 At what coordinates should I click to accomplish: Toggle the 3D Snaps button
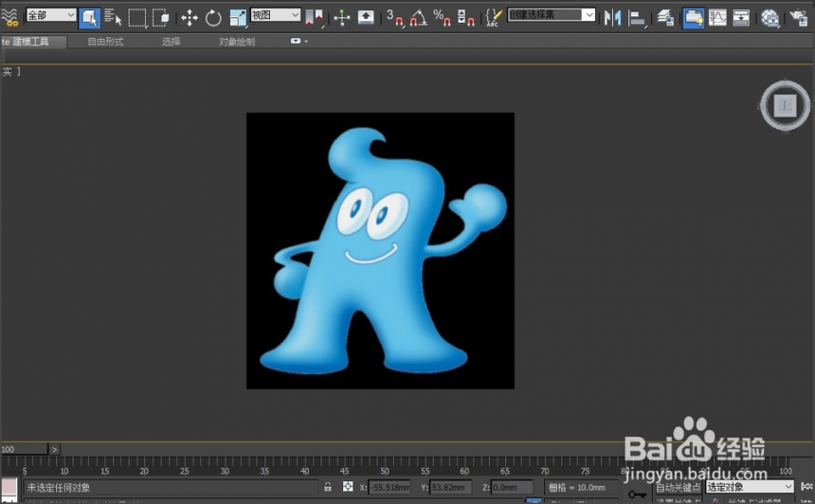[395, 18]
